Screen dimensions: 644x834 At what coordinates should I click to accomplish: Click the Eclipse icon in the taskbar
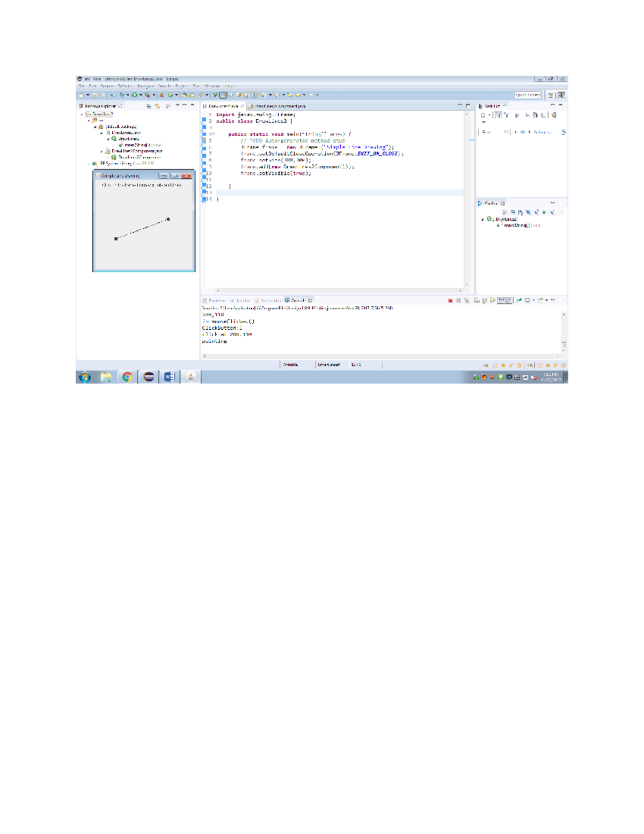[149, 377]
